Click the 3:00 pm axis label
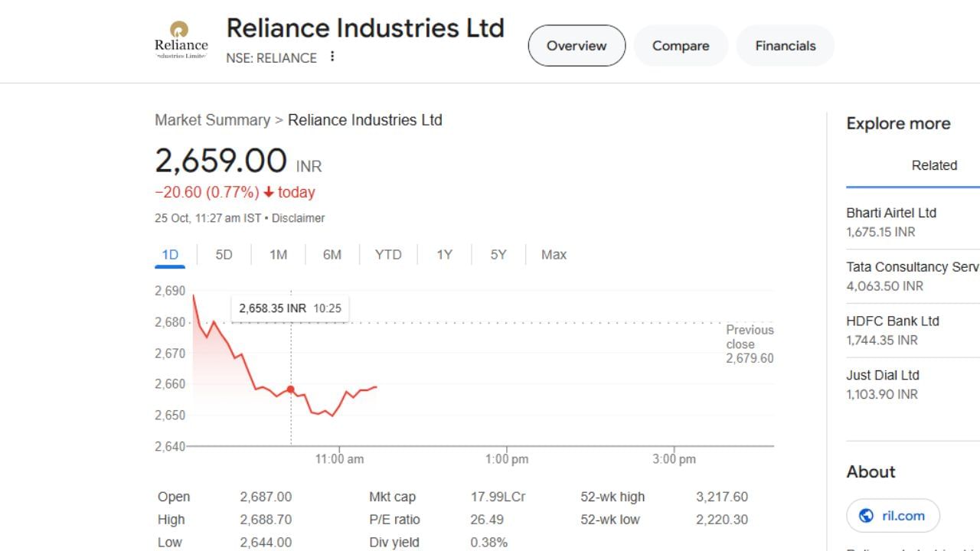The width and height of the screenshot is (980, 551). (x=675, y=459)
